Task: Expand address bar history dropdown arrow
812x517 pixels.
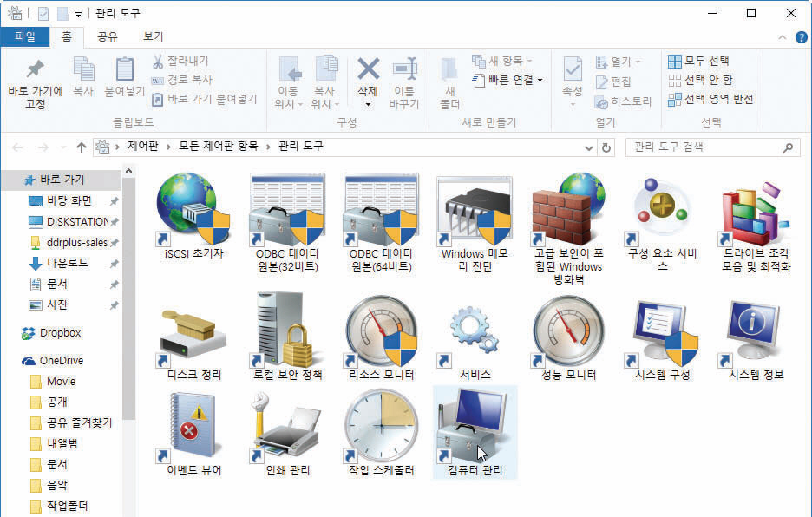Action: (589, 148)
